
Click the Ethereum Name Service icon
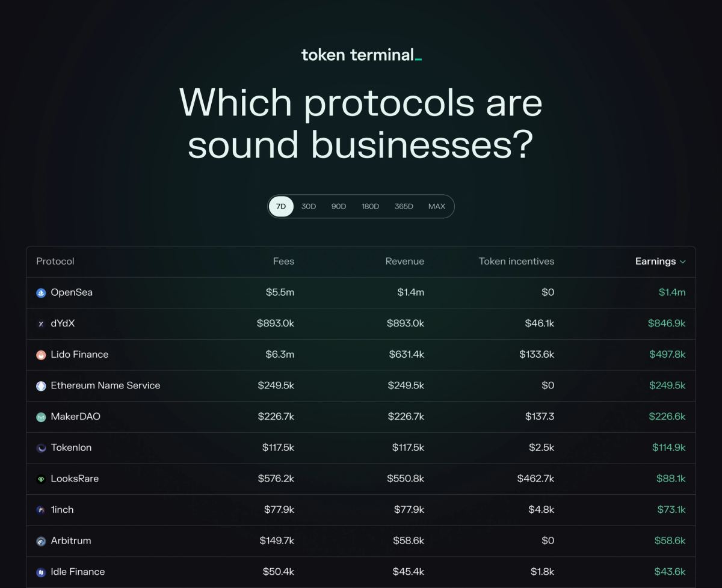pyautogui.click(x=41, y=385)
